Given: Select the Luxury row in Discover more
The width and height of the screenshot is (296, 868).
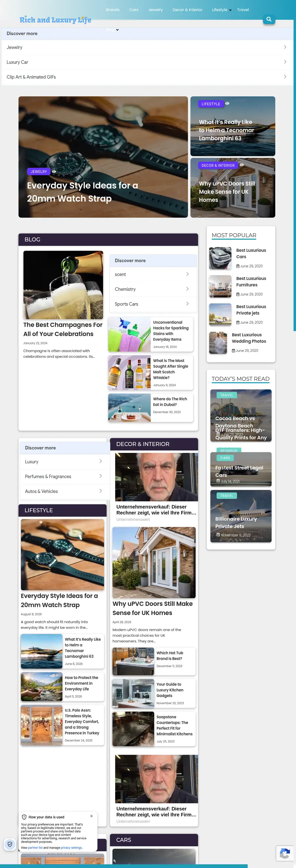Looking at the screenshot, I should pyautogui.click(x=64, y=462).
